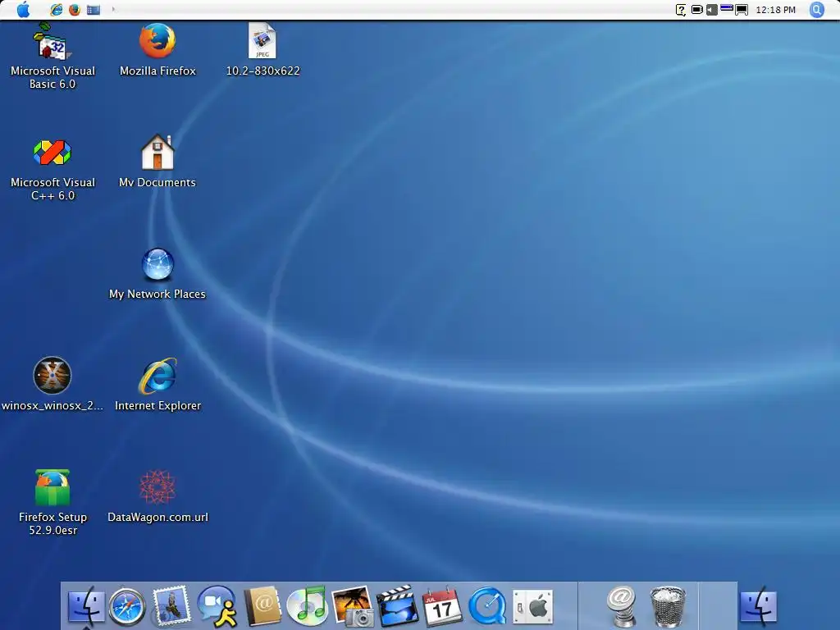This screenshot has height=630, width=840.
Task: Click Finder icon beside the Trash
Action: click(x=758, y=607)
